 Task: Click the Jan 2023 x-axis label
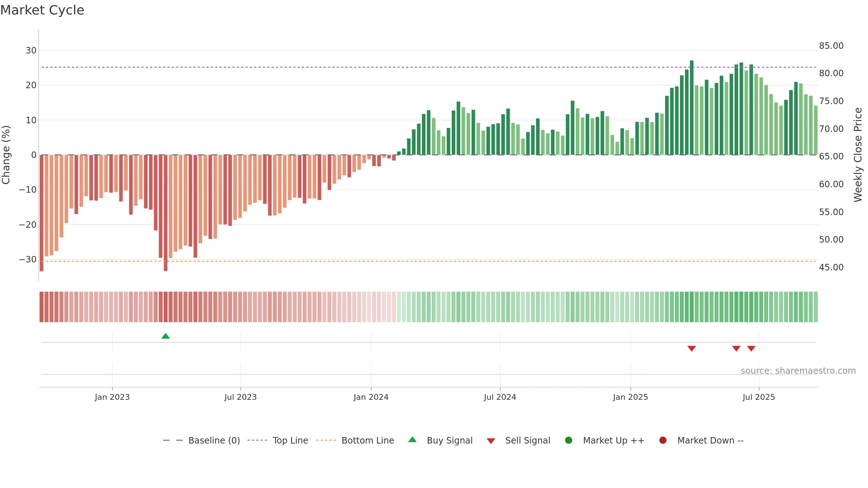coord(112,397)
